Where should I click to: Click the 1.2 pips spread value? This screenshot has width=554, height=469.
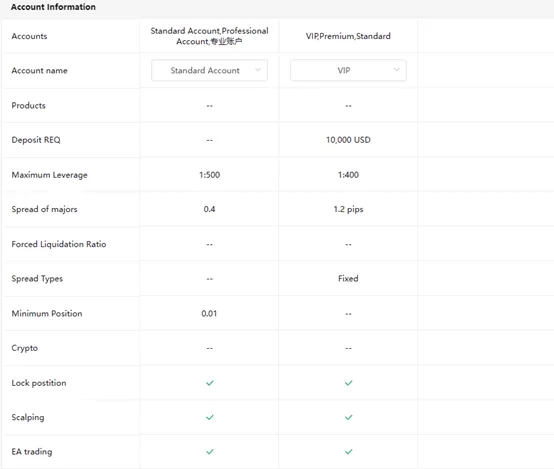pos(348,210)
